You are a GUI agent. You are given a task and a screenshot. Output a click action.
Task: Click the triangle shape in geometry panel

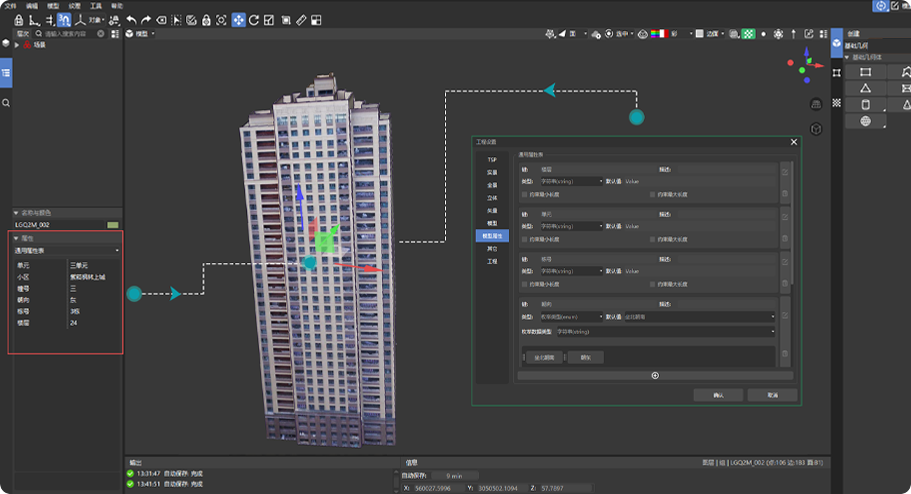click(x=866, y=89)
